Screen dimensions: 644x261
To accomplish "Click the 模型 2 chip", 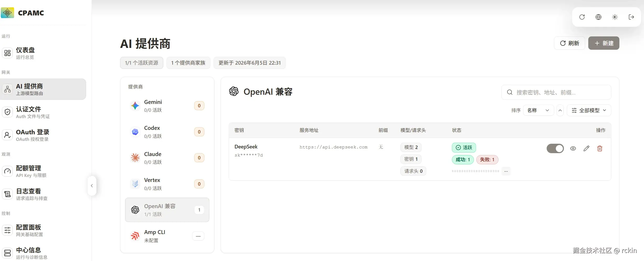I will pyautogui.click(x=411, y=147).
